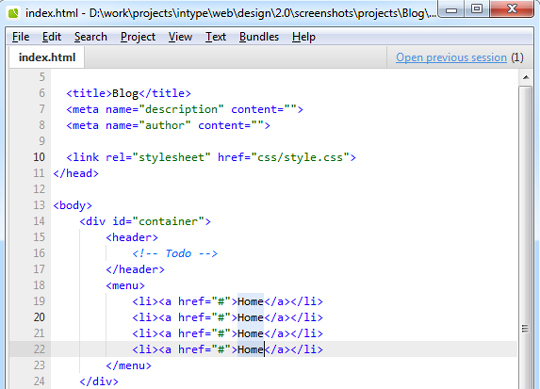This screenshot has height=389, width=540.
Task: Click the scrollbar up arrow
Action: [x=526, y=77]
